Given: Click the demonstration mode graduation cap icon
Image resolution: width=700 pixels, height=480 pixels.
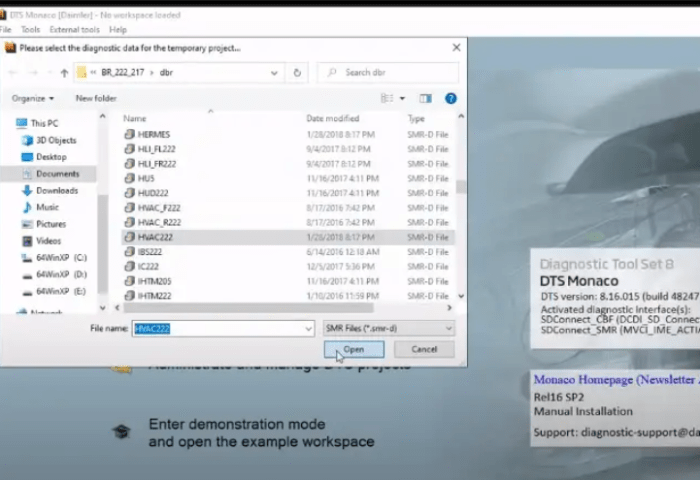Looking at the screenshot, I should (x=121, y=432).
